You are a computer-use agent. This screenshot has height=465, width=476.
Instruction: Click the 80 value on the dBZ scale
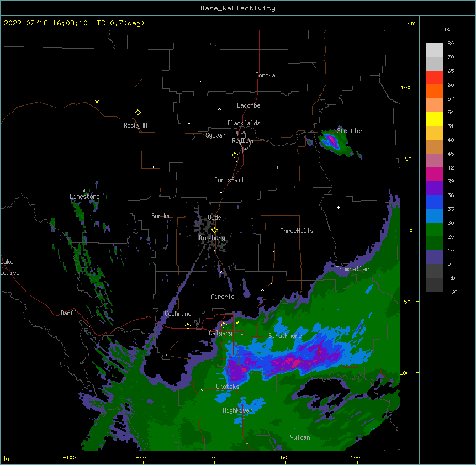point(451,43)
